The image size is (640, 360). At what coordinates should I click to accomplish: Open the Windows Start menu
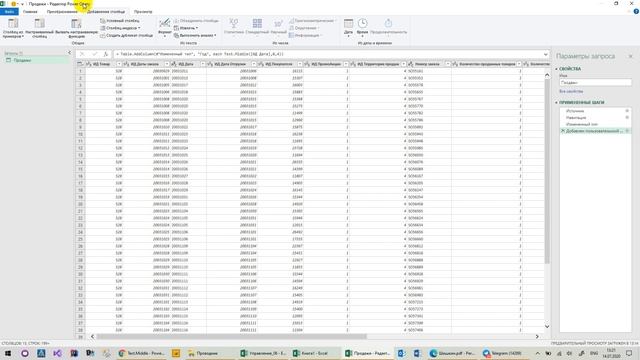pyautogui.click(x=8, y=353)
